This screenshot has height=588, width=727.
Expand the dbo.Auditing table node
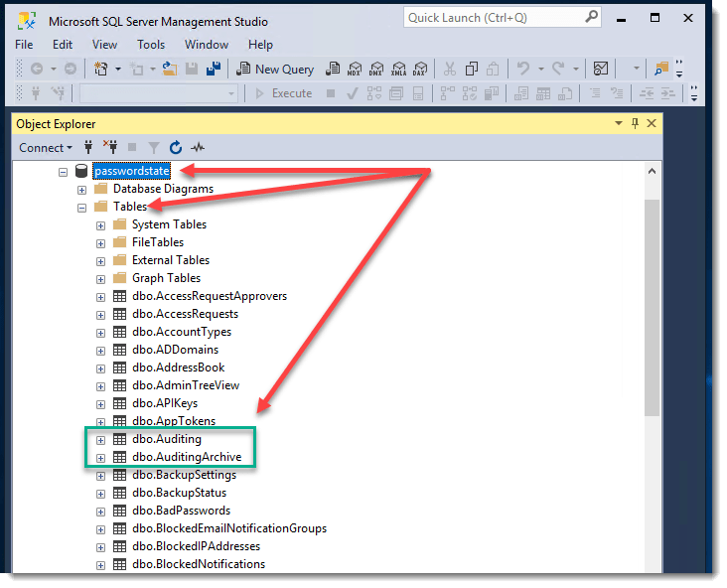(100, 440)
